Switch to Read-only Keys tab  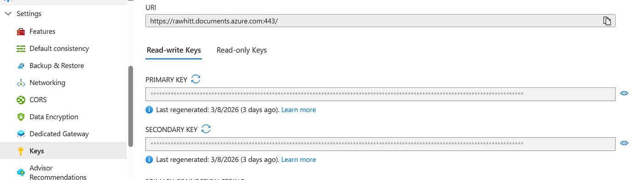(241, 50)
